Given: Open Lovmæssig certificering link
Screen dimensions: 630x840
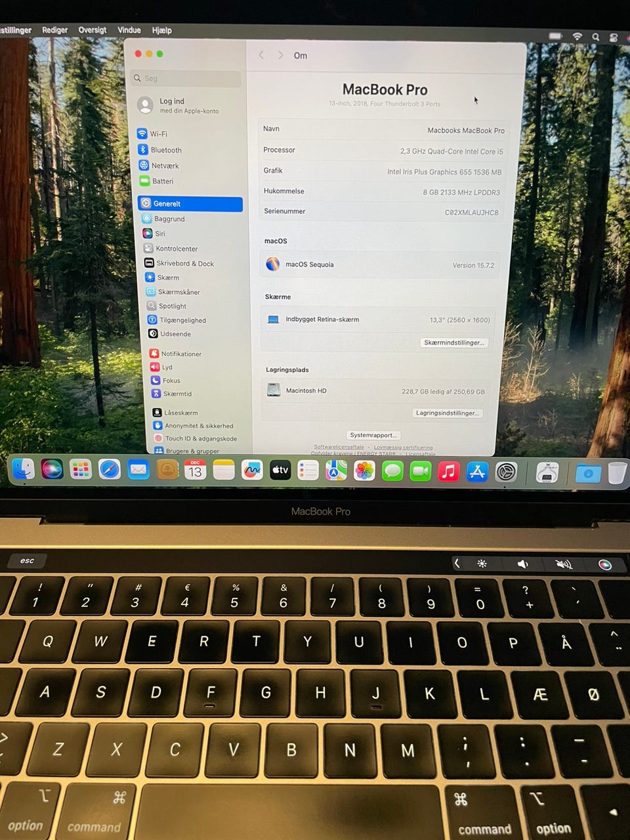Looking at the screenshot, I should point(404,447).
